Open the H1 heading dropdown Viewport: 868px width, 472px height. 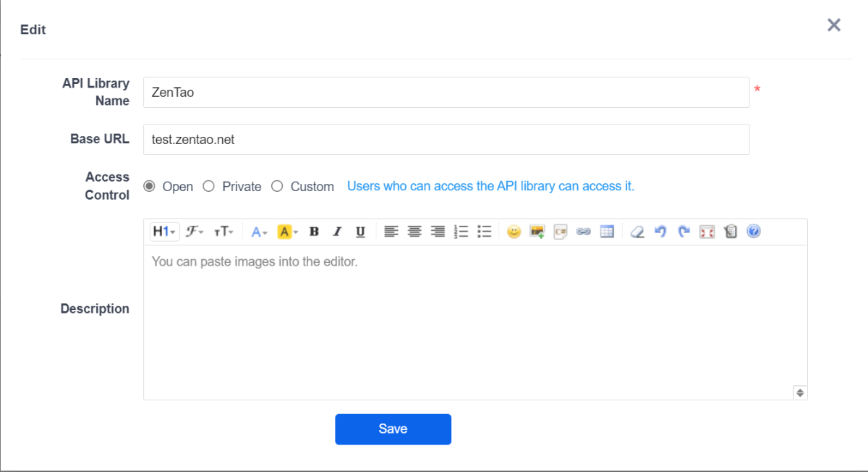click(164, 232)
